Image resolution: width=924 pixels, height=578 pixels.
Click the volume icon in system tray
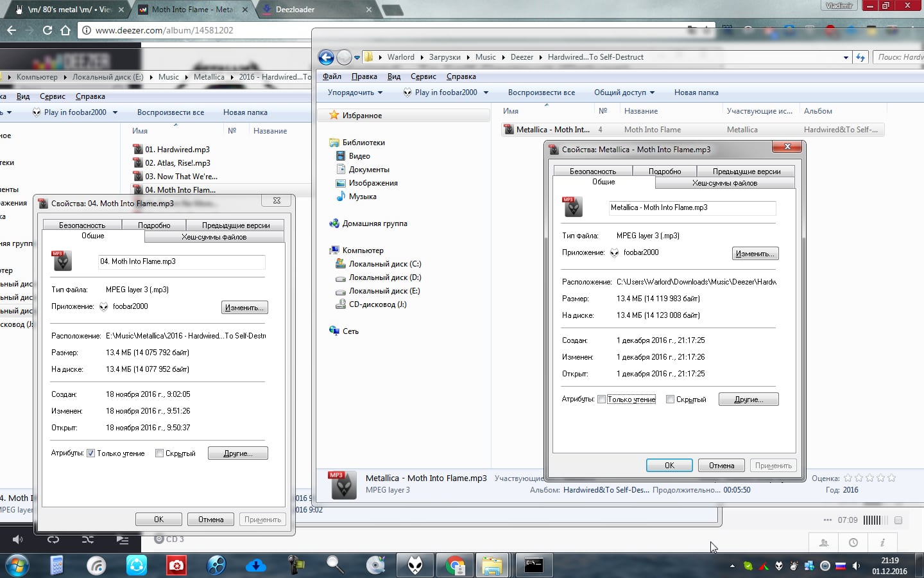pos(856,566)
